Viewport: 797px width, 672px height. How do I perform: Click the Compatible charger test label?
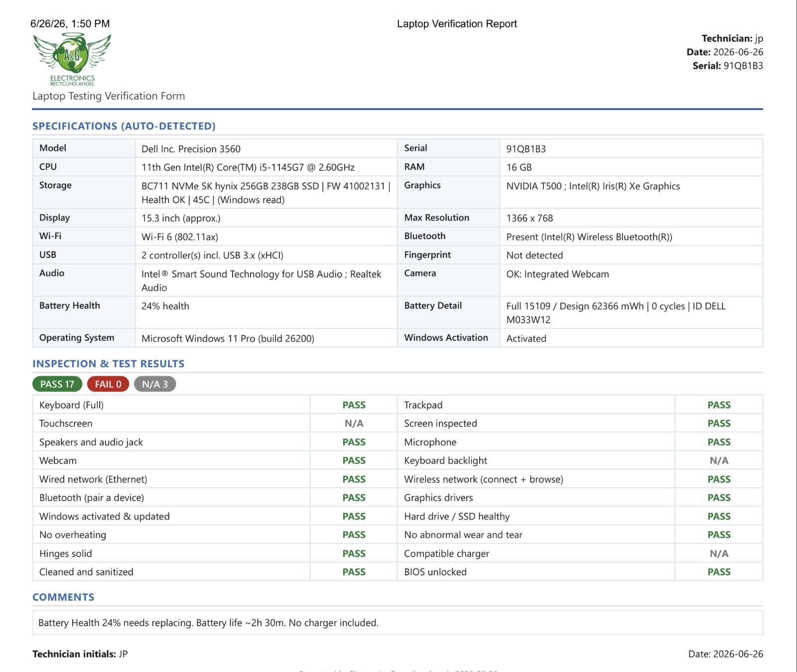point(447,554)
